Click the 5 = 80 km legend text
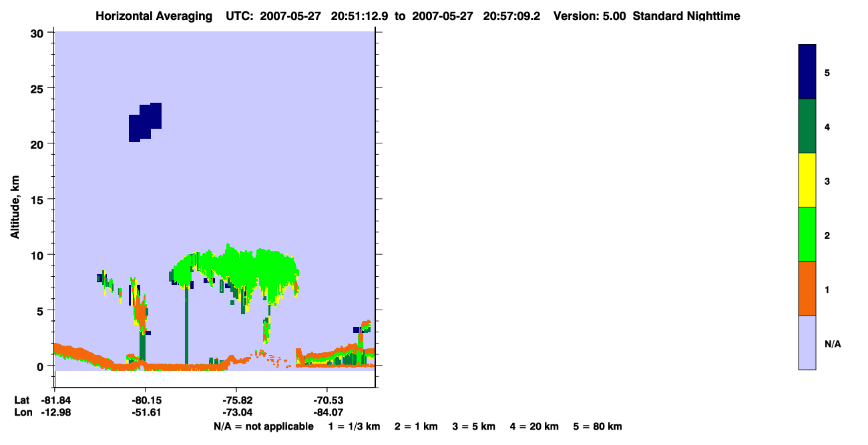The width and height of the screenshot is (868, 445). (598, 426)
